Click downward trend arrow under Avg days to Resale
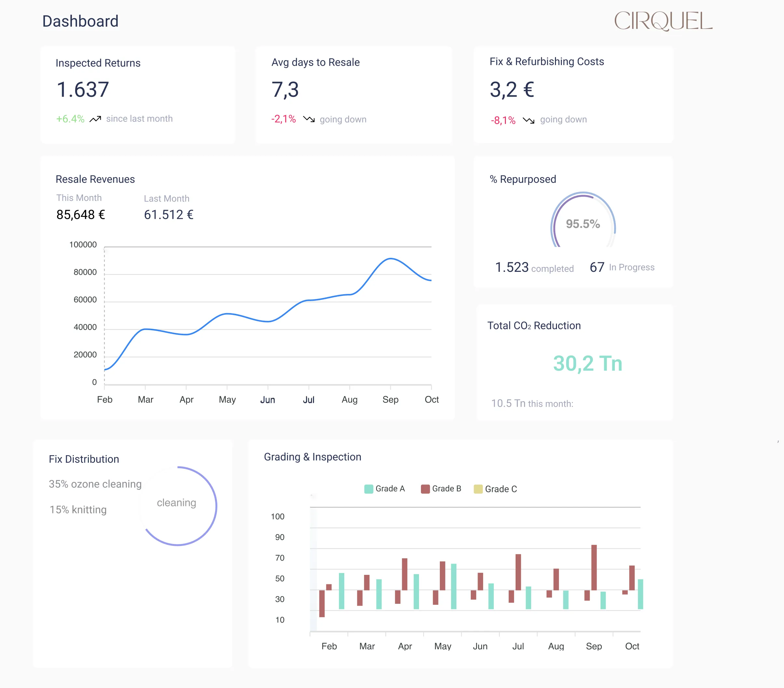Image resolution: width=784 pixels, height=688 pixels. point(309,119)
